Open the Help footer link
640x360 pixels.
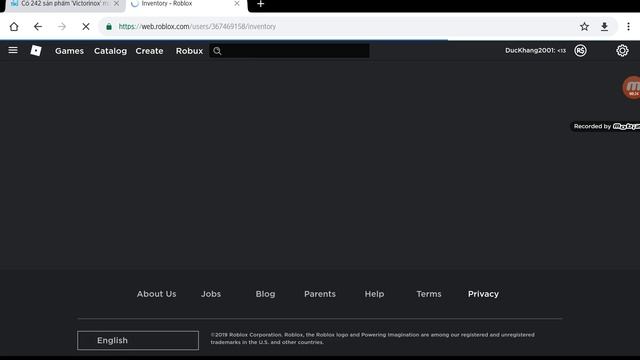374,294
